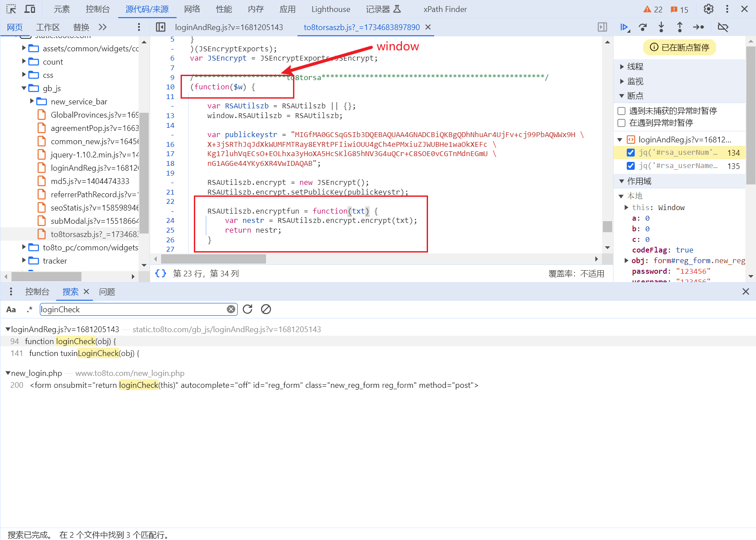The height and width of the screenshot is (540, 756).
Task: Resume script execution
Action: (625, 27)
